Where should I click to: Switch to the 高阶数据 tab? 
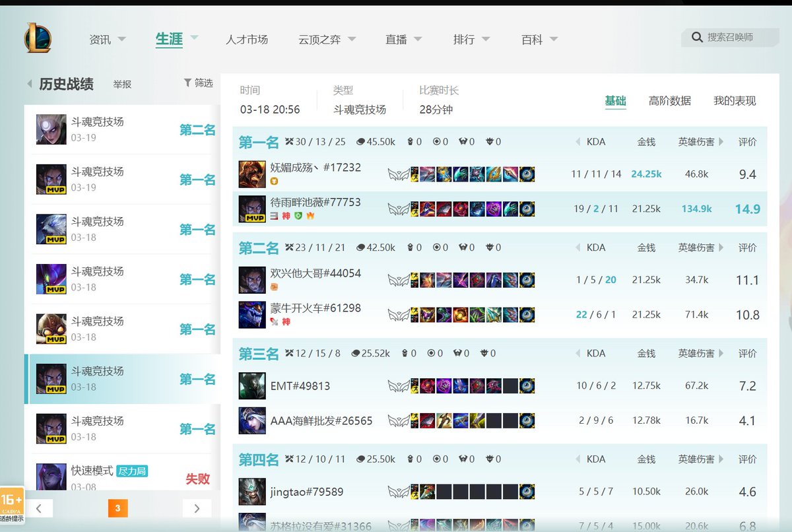670,101
